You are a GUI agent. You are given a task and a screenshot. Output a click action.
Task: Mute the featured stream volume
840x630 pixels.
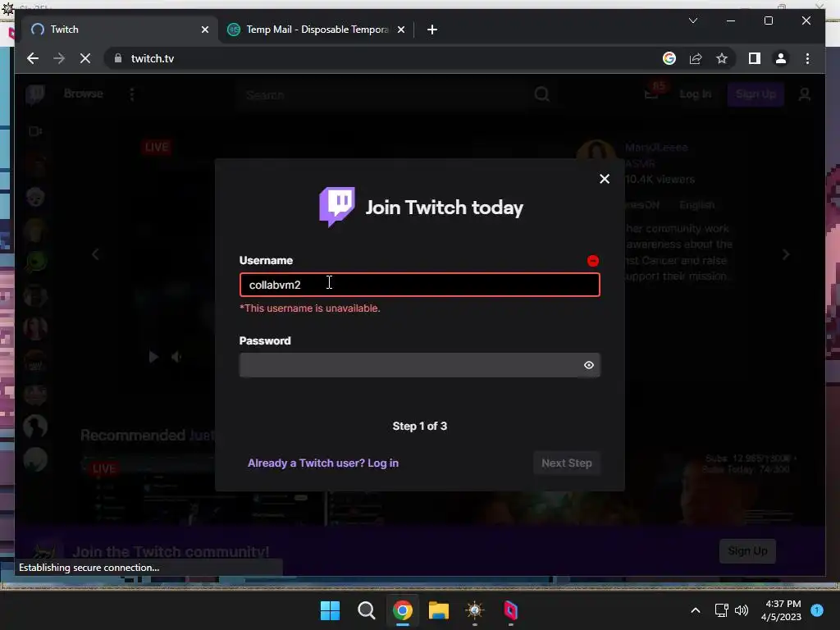pyautogui.click(x=176, y=357)
